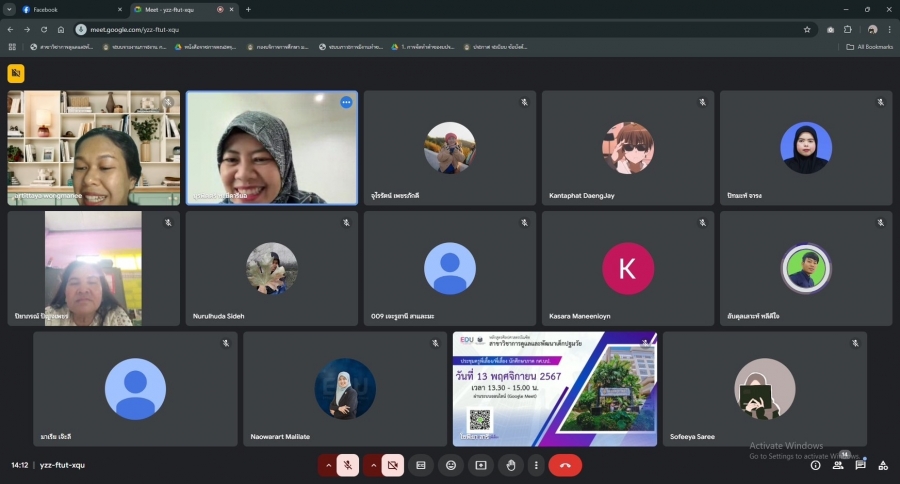The width and height of the screenshot is (900, 484).
Task: Show the participants people panel
Action: point(838,465)
